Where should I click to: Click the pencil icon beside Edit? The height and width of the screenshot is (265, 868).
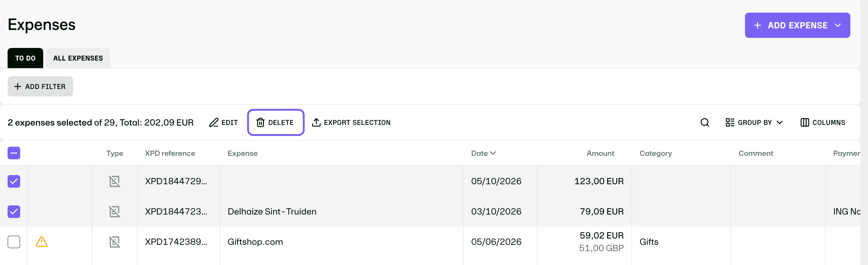[214, 122]
